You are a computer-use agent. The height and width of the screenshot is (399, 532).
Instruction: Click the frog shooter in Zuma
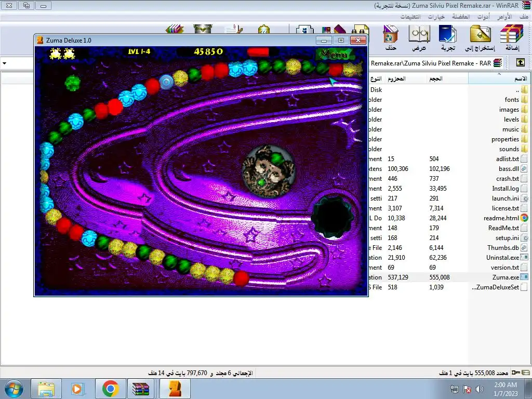pyautogui.click(x=269, y=171)
